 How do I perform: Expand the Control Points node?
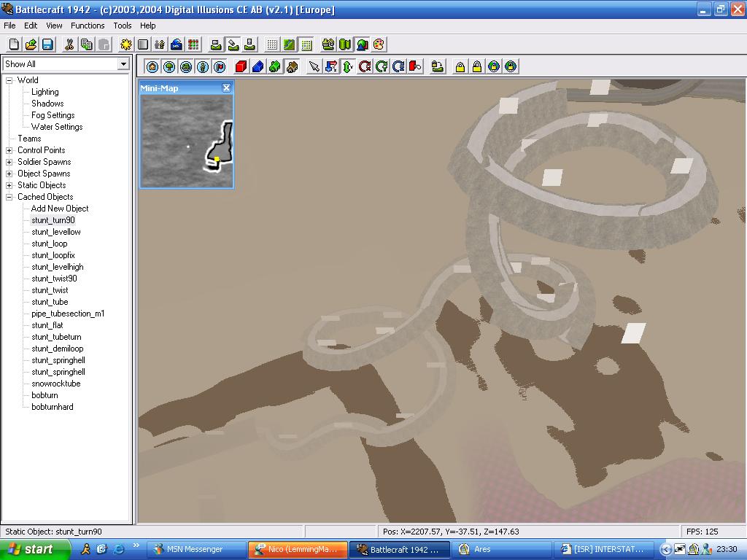(x=9, y=150)
